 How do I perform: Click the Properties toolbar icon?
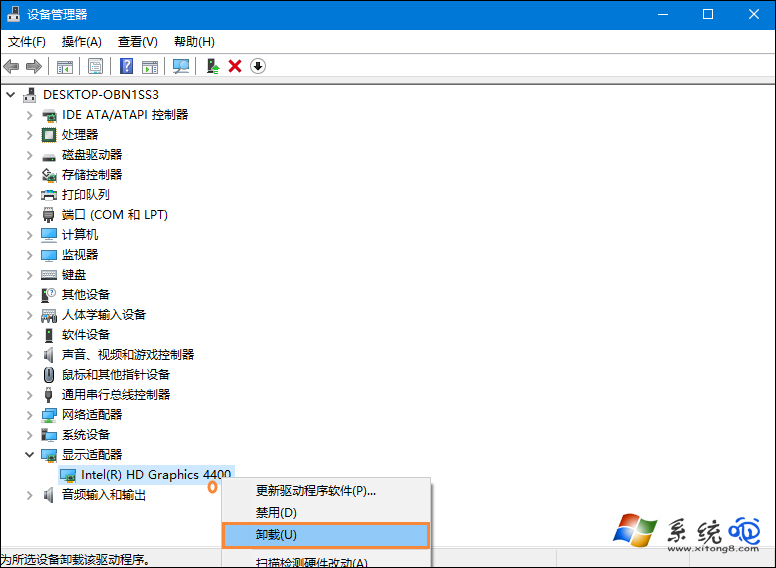click(95, 66)
